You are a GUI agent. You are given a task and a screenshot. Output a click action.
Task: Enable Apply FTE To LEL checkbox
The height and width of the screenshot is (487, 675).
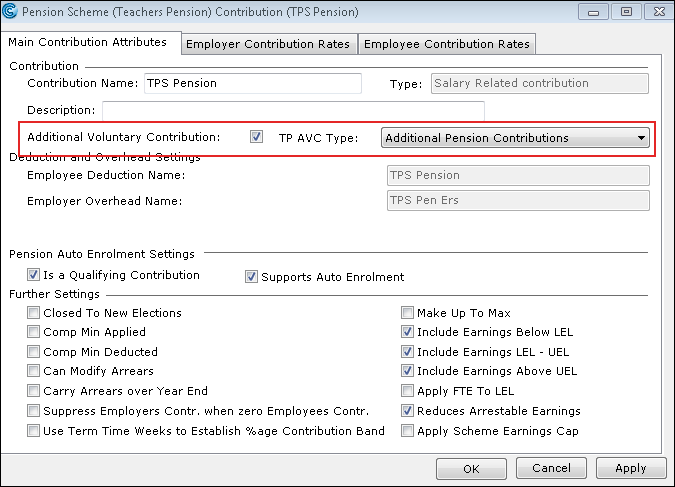pos(407,391)
